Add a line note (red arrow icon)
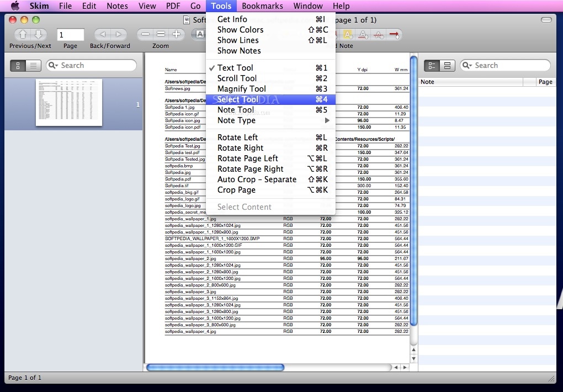 point(394,34)
